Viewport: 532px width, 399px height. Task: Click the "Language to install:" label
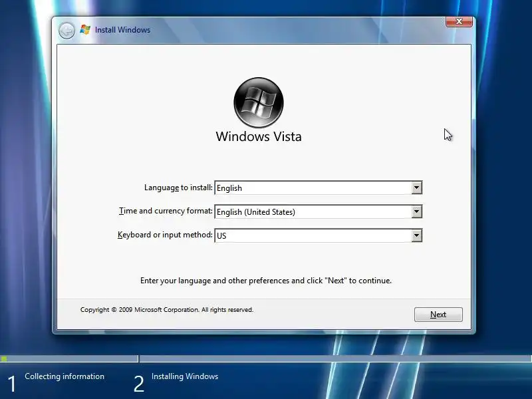pos(178,188)
